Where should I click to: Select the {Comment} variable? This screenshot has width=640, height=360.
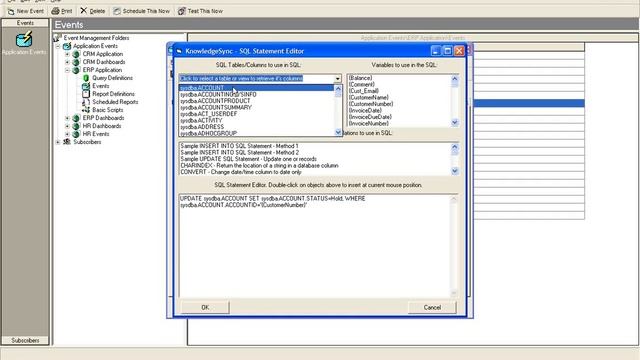(362, 84)
